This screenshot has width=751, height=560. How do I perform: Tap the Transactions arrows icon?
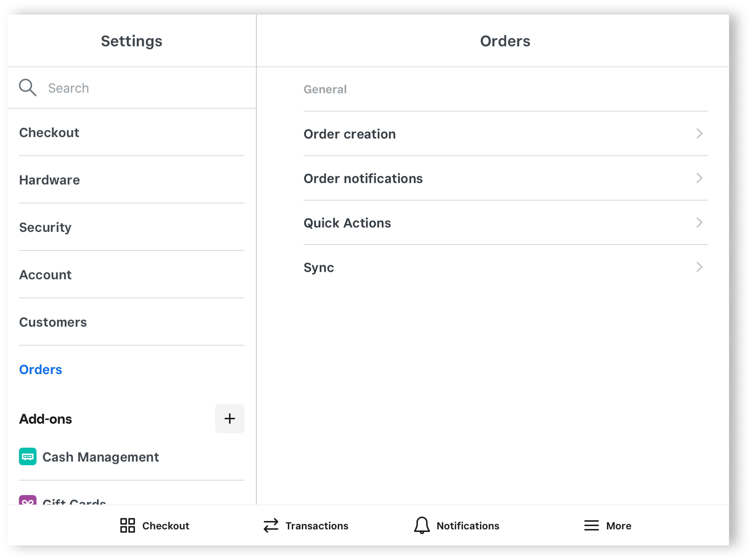(271, 525)
